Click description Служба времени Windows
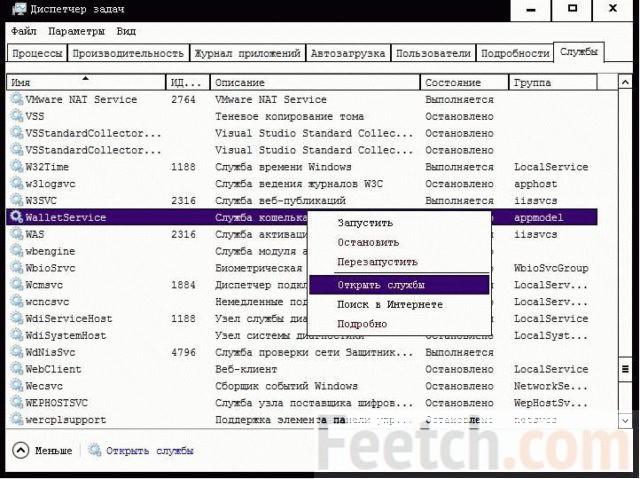Image resolution: width=640 pixels, height=479 pixels. click(x=283, y=167)
